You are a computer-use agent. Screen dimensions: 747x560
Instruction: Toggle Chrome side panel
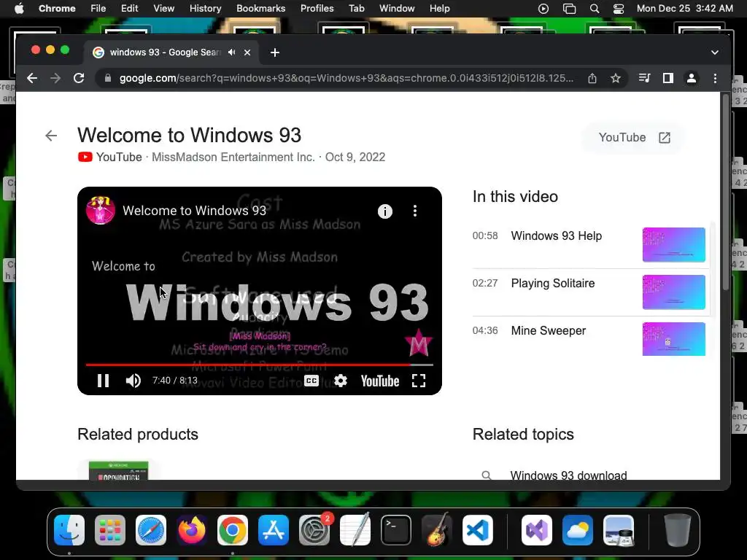click(x=668, y=78)
